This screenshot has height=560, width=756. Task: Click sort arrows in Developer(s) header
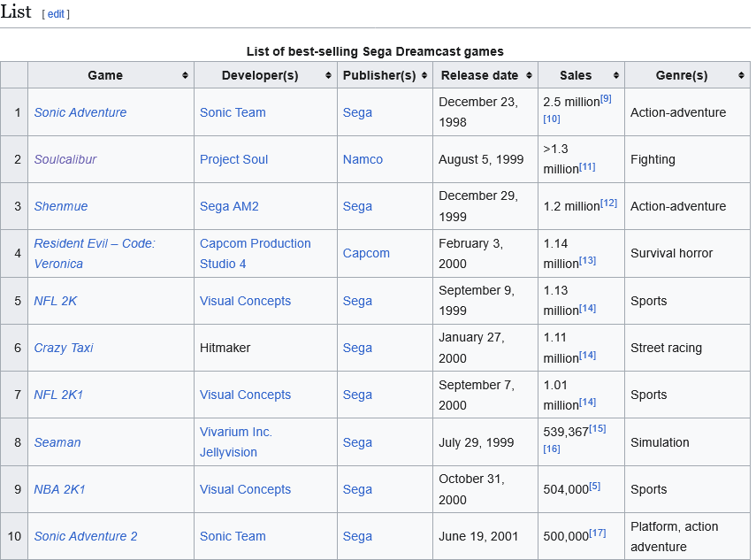[328, 75]
